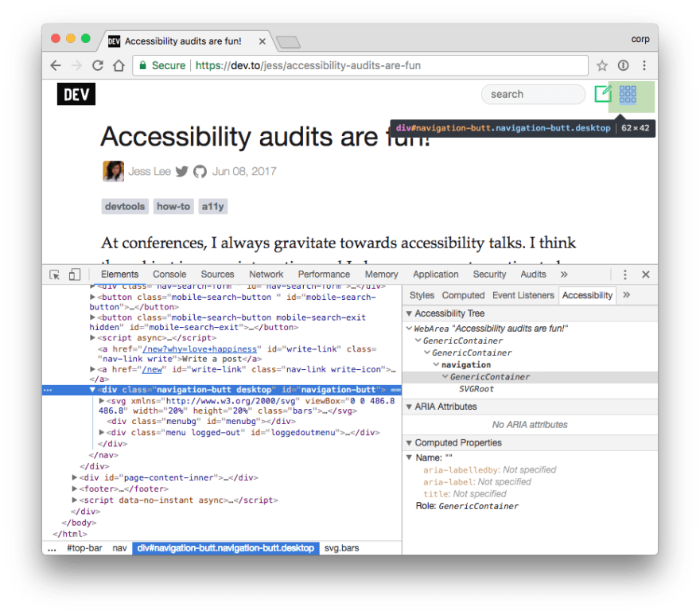The height and width of the screenshot is (615, 700).
Task: Click Jess Lee's avatar photo
Action: (x=114, y=171)
